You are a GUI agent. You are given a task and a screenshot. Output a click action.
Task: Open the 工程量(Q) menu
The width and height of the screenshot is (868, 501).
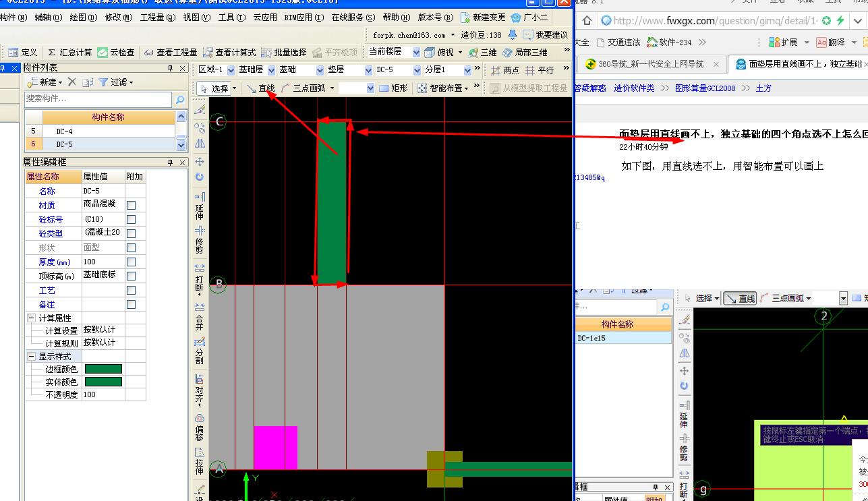[x=156, y=18]
